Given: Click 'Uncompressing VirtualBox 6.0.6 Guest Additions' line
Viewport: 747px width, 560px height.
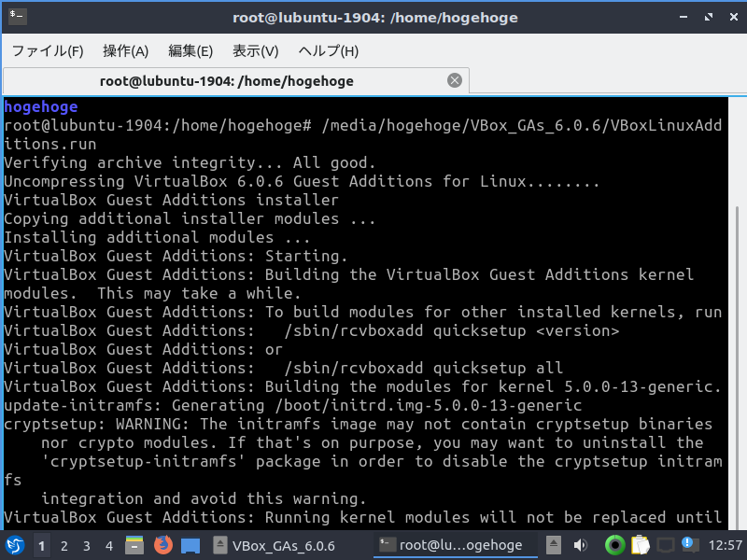Looking at the screenshot, I should (x=302, y=181).
